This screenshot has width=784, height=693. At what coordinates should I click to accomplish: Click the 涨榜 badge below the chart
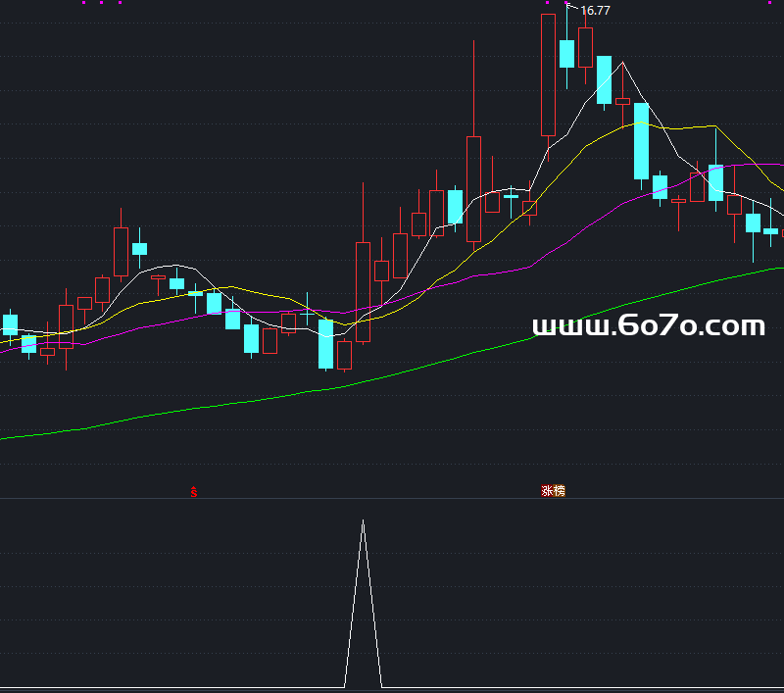pyautogui.click(x=553, y=491)
